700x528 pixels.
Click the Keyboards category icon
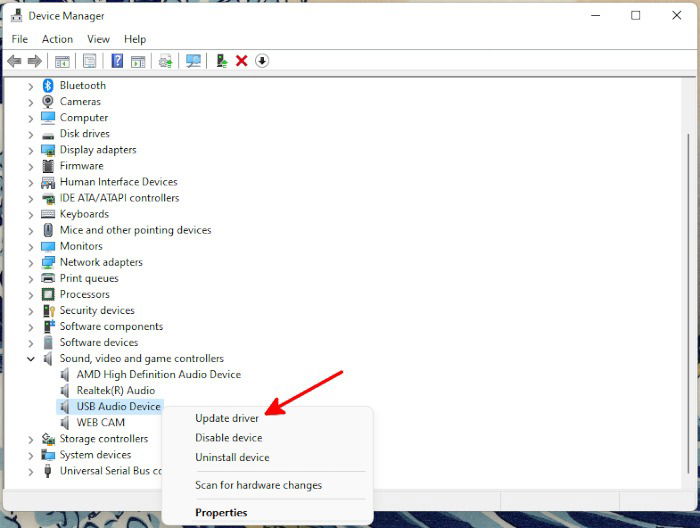coord(48,214)
